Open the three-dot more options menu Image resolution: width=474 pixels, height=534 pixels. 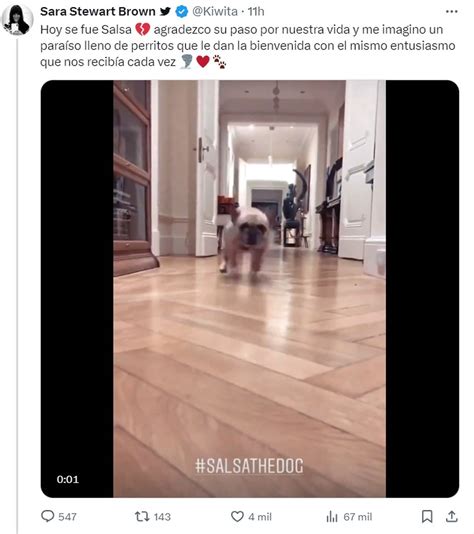click(x=452, y=12)
